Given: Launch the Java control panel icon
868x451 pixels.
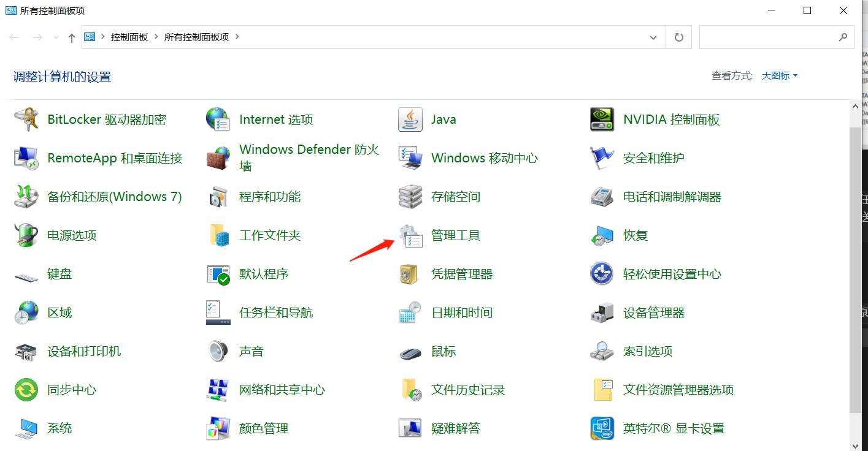Looking at the screenshot, I should (410, 119).
